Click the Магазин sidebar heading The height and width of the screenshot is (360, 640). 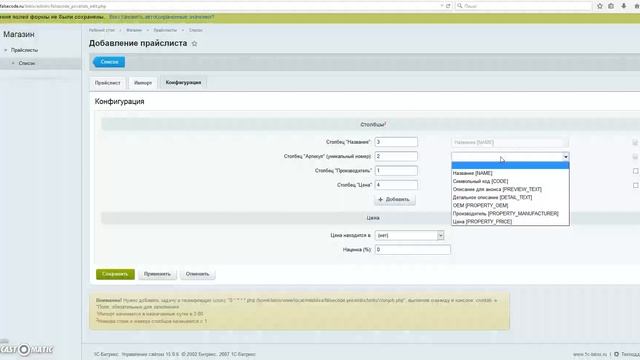tap(19, 35)
